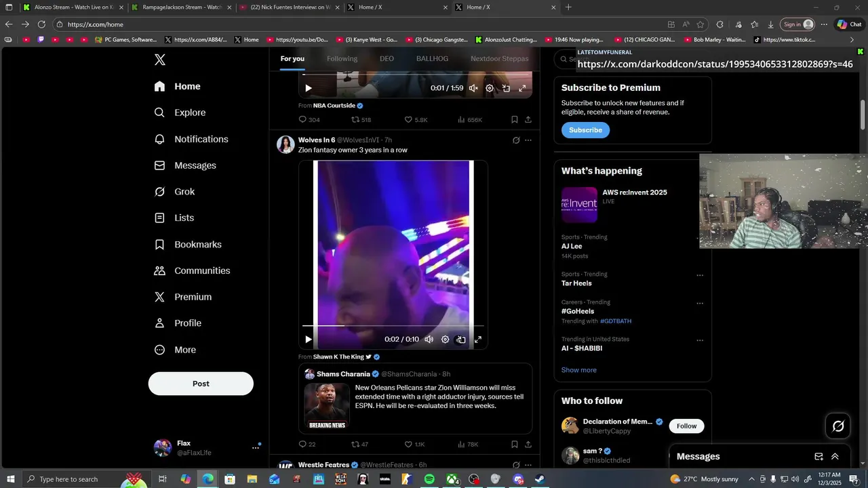Click the X logo above the Home link
868x488 pixels.
tap(160, 60)
